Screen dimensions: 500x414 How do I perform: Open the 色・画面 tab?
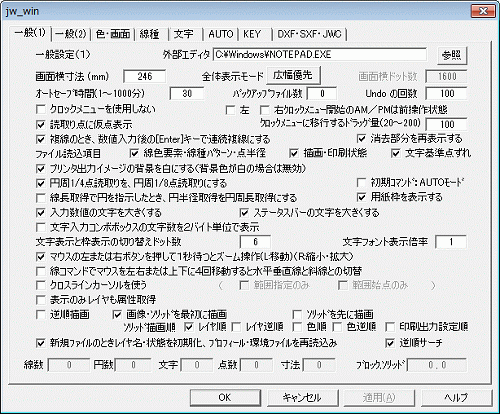pyautogui.click(x=113, y=34)
